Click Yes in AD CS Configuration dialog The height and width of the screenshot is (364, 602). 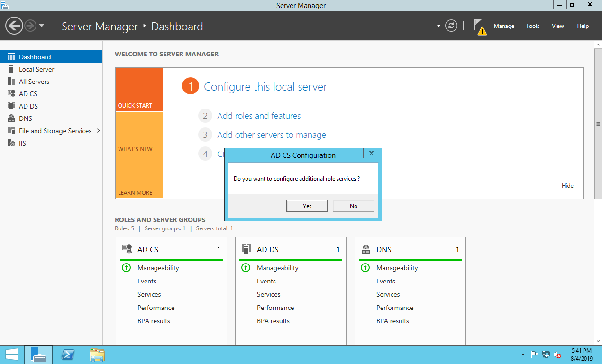[307, 206]
